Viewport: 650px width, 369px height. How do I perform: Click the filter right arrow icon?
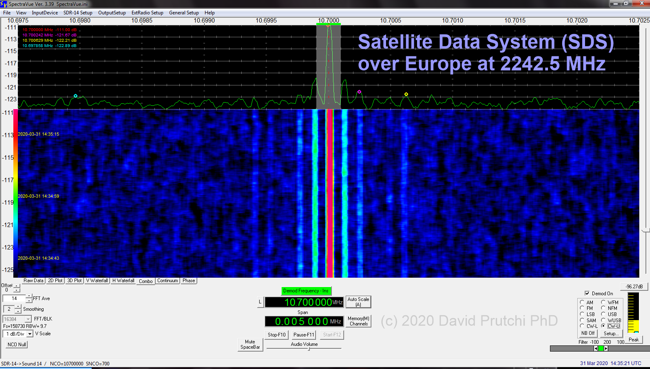pyautogui.click(x=606, y=348)
